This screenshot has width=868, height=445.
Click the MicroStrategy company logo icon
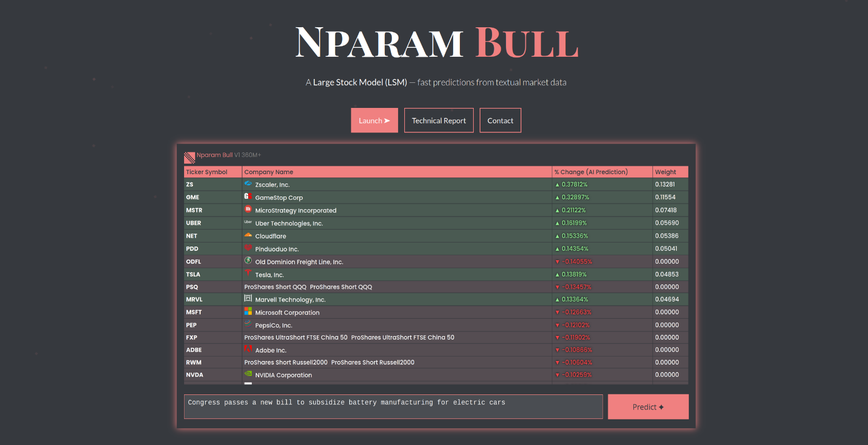248,209
